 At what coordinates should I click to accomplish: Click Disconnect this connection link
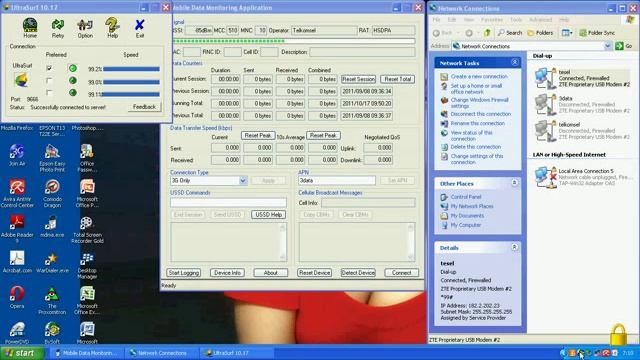[x=480, y=114]
